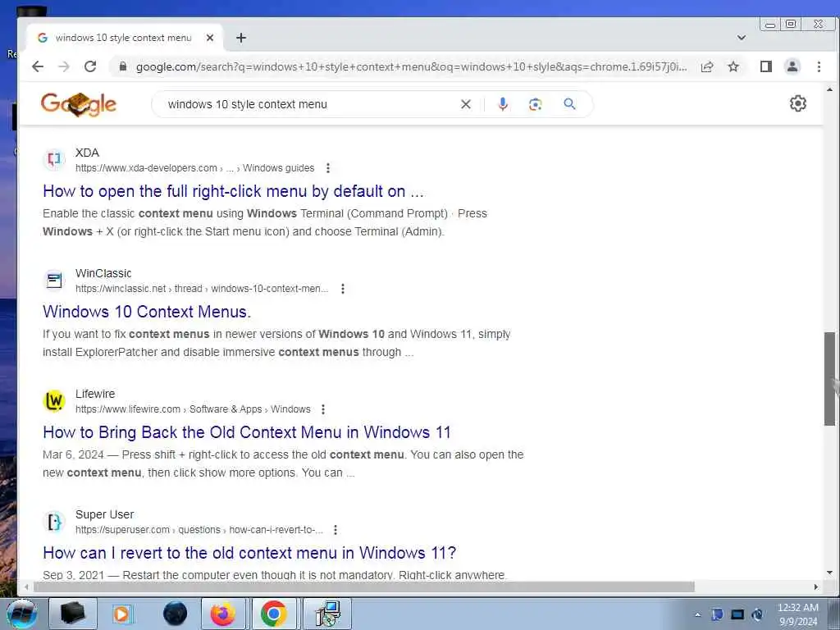Click the Chrome address bar URL

pyautogui.click(x=412, y=67)
